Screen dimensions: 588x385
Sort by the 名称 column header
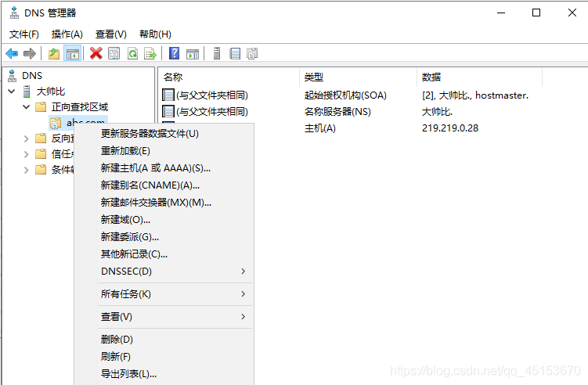click(x=229, y=77)
